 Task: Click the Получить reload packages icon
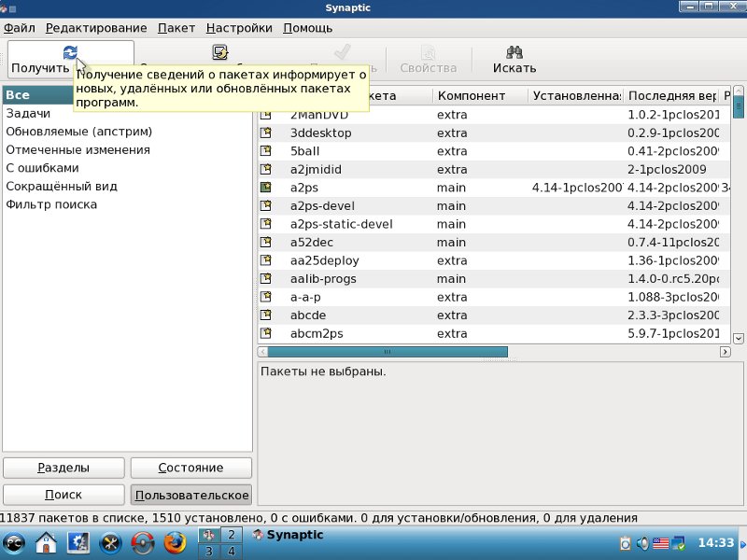coord(70,53)
